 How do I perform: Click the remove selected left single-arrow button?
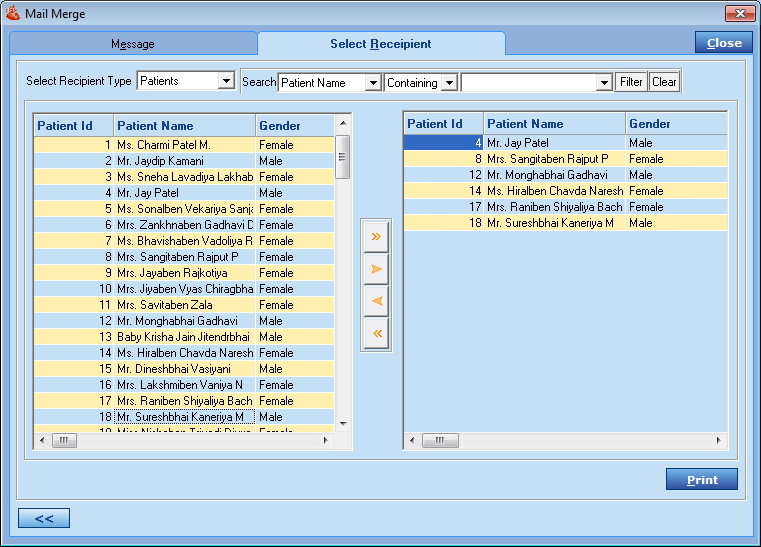pyautogui.click(x=376, y=301)
